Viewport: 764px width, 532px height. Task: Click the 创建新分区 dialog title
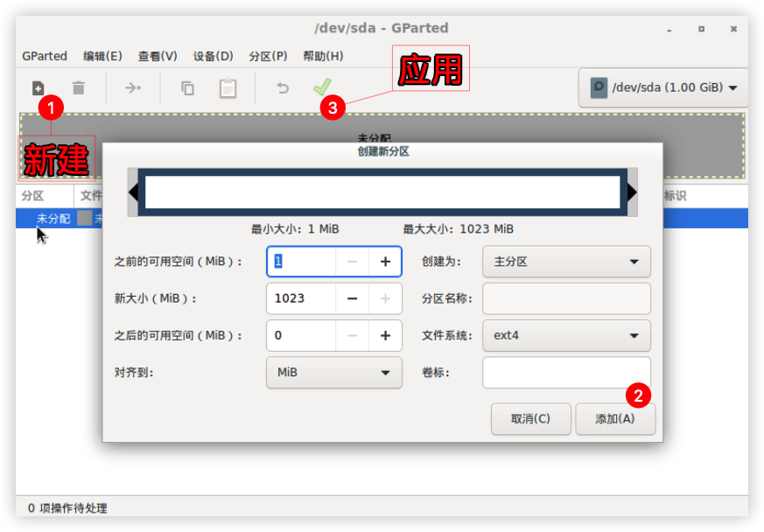(x=383, y=151)
